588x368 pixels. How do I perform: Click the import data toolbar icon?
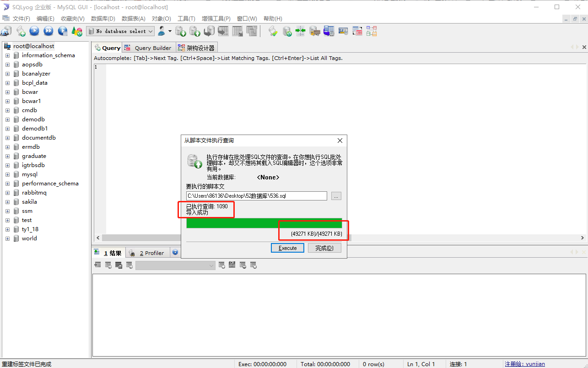(194, 31)
